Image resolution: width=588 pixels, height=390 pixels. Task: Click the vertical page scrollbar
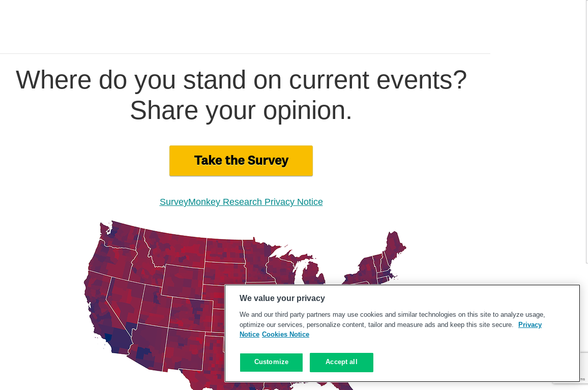(586, 131)
